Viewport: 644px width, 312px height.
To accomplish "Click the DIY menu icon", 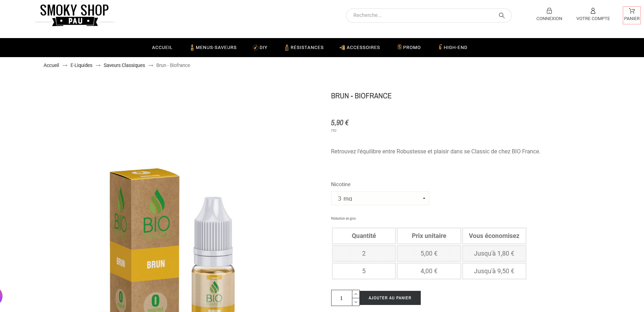I will tap(255, 48).
